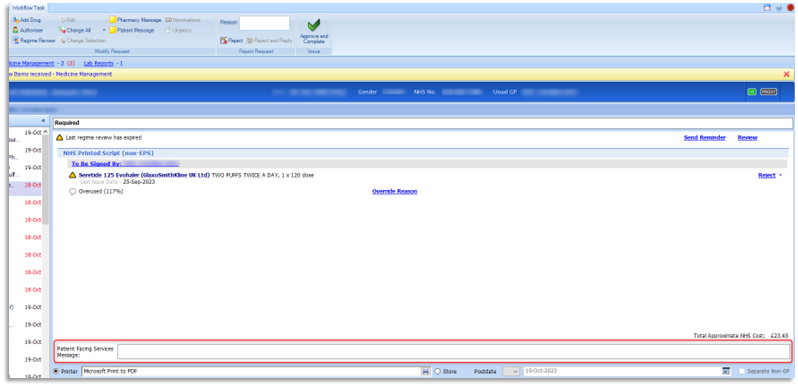This screenshot has width=798, height=387.
Task: Click the Microsoft Print to PDF printer field
Action: [251, 372]
